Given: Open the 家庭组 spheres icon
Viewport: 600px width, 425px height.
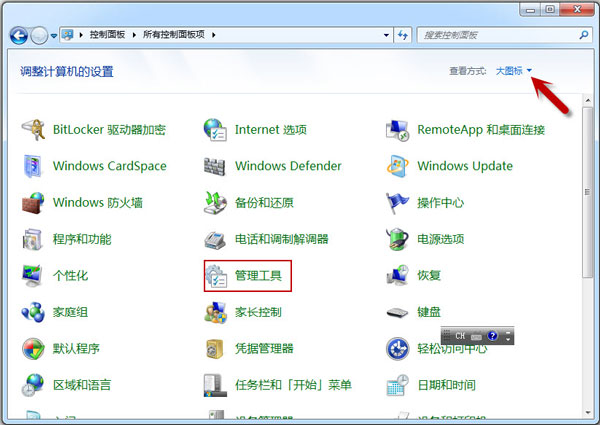Looking at the screenshot, I should pyautogui.click(x=33, y=312).
